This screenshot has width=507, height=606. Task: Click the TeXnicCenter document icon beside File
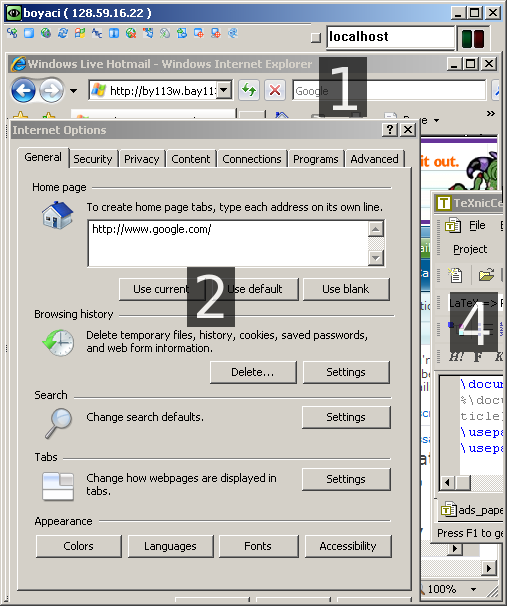pyautogui.click(x=453, y=225)
